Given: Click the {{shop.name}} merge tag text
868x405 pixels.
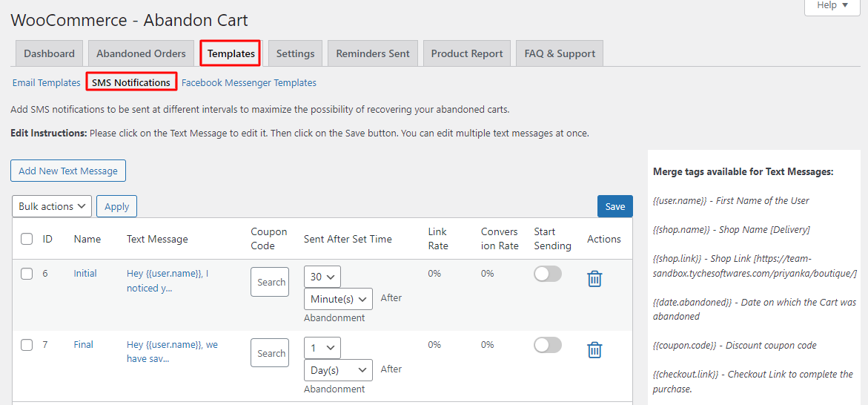Looking at the screenshot, I should click(x=681, y=229).
